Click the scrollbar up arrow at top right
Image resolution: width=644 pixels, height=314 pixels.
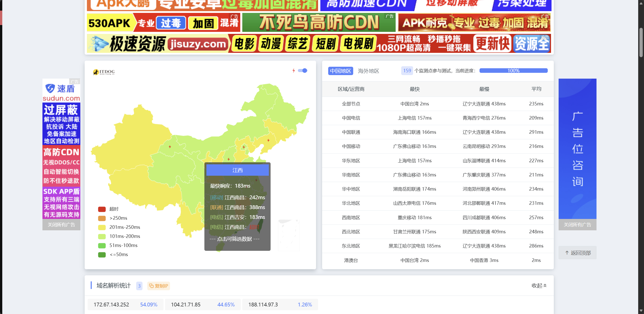point(641,3)
